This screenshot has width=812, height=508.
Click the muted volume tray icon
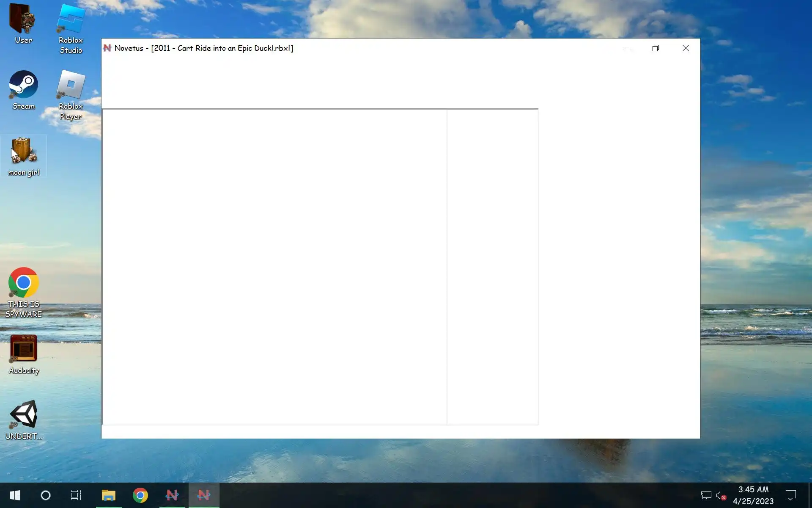click(x=721, y=495)
